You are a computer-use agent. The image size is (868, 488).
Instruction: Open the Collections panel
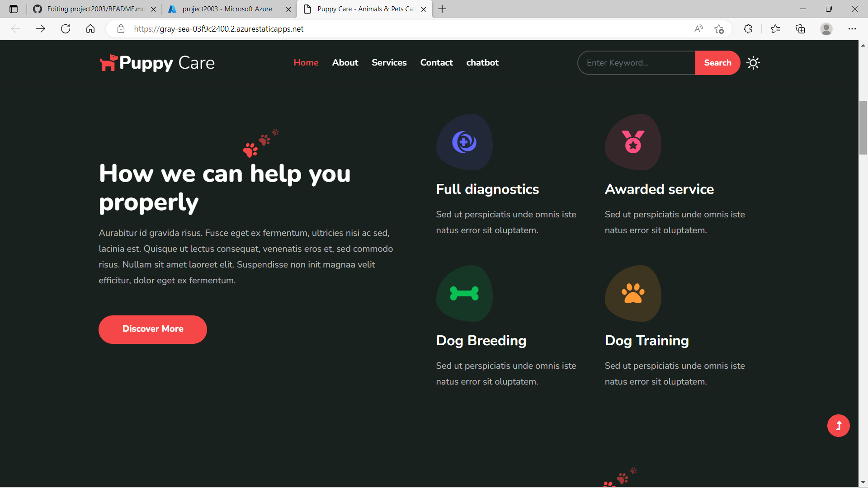pos(801,28)
